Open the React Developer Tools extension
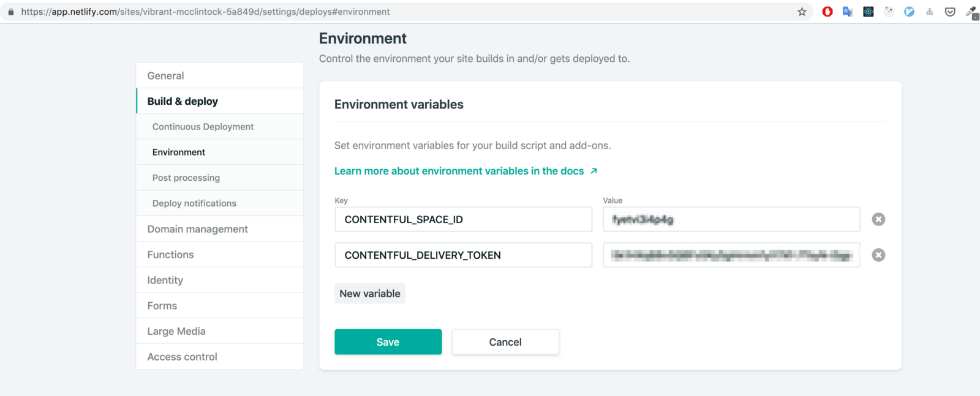This screenshot has height=396, width=980. 869,12
